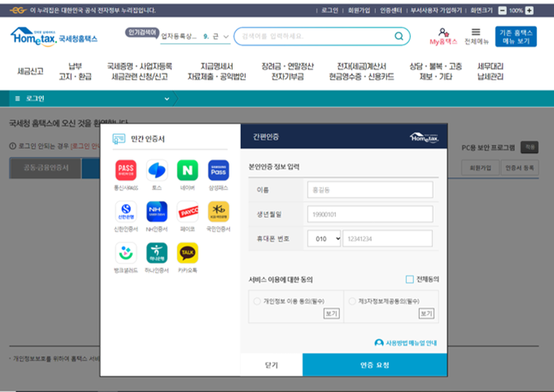Click the 회원가입 link in top bar
554x392 pixels.
[359, 11]
